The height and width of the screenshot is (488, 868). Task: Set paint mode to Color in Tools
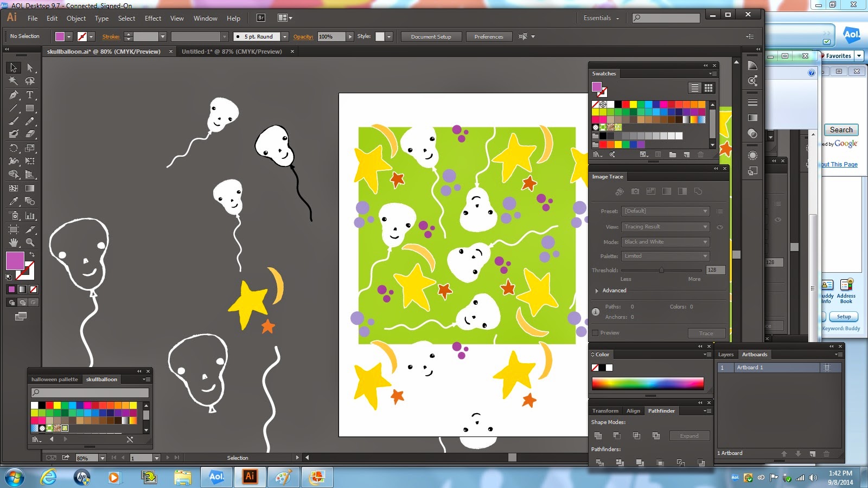click(x=11, y=290)
